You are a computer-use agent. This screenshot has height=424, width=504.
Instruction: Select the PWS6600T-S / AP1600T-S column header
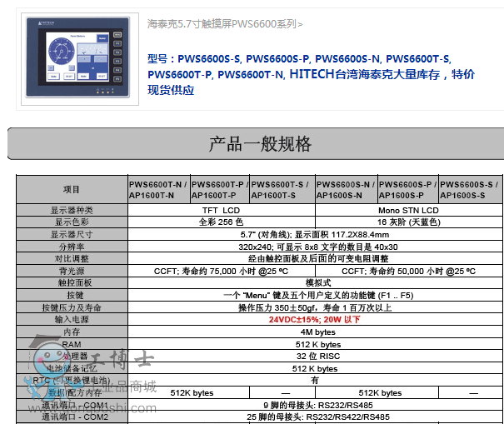(x=282, y=190)
